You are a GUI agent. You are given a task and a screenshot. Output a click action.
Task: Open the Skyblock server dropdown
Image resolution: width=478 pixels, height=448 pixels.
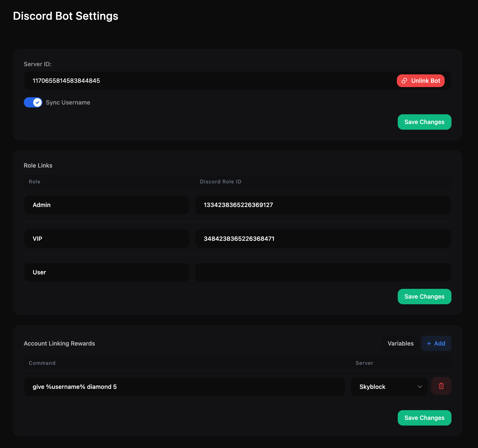tap(389, 387)
